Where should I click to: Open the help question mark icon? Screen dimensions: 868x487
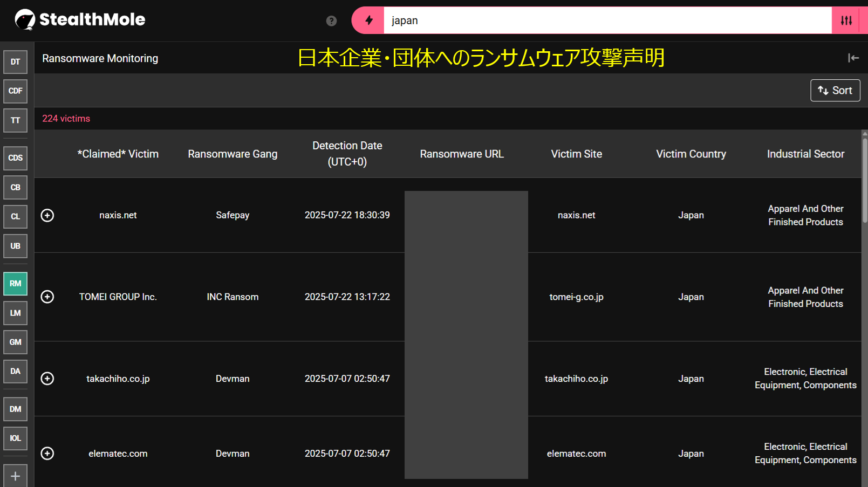pyautogui.click(x=331, y=20)
